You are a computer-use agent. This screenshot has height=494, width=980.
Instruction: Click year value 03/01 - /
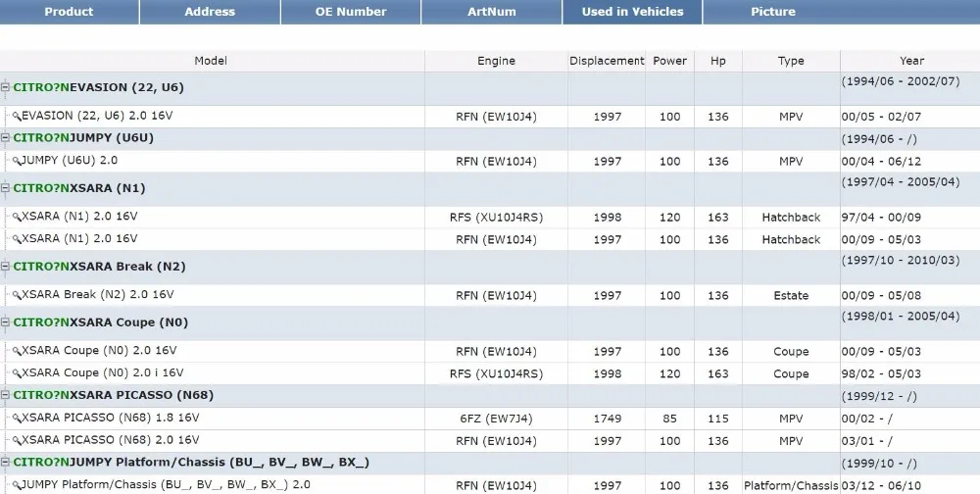(x=867, y=441)
